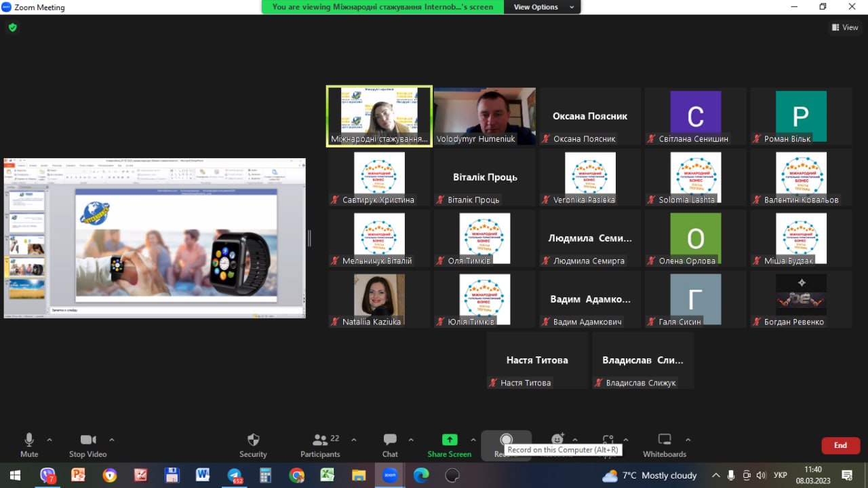Select Nataliia Kaziuka's participant tile
868x488 pixels.
(x=379, y=299)
